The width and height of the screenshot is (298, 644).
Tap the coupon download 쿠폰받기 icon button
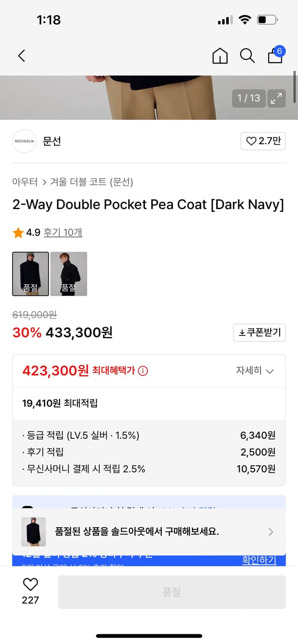pos(259,333)
